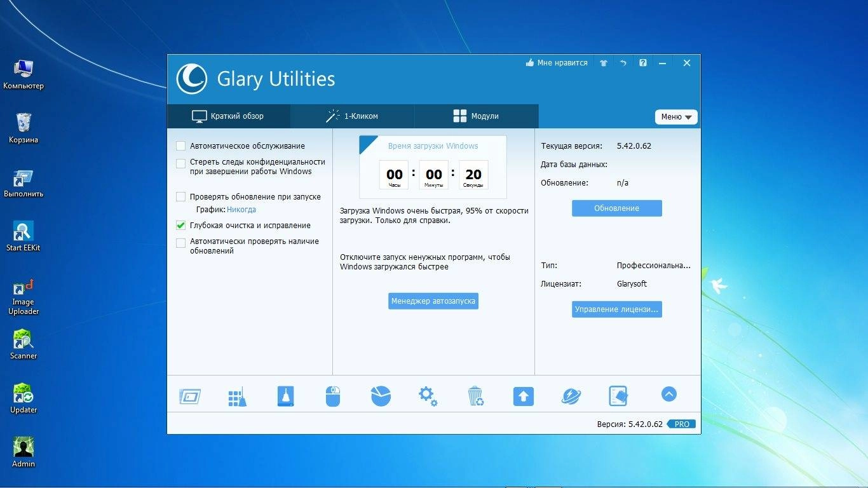The width and height of the screenshot is (868, 488).
Task: Open help via the question-mark icon
Action: point(643,63)
